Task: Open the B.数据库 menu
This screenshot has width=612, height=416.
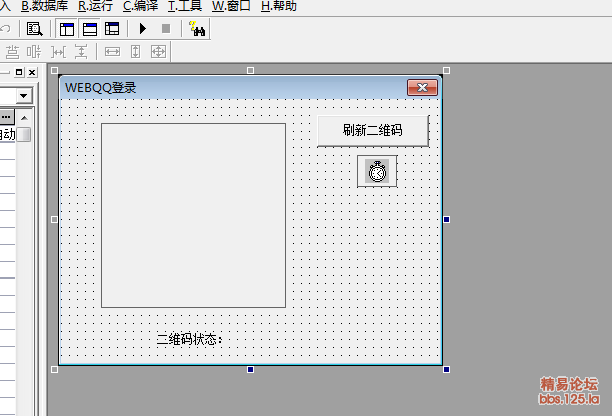Action: pos(44,6)
